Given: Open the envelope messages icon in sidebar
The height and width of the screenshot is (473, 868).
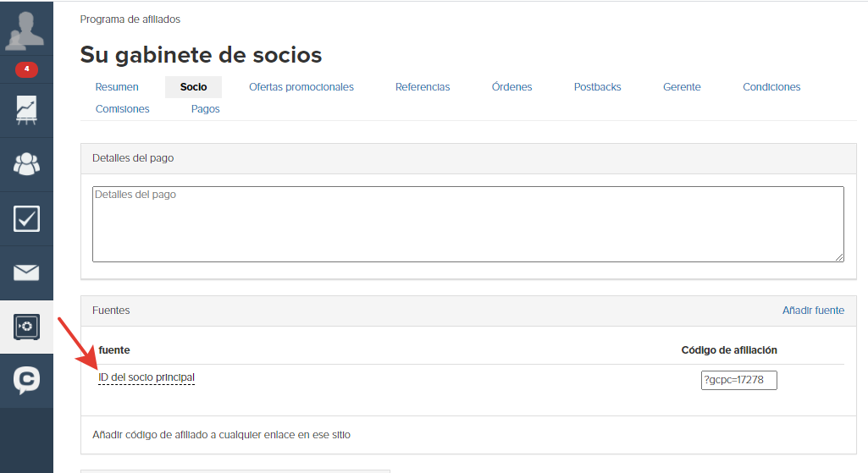Looking at the screenshot, I should point(26,272).
